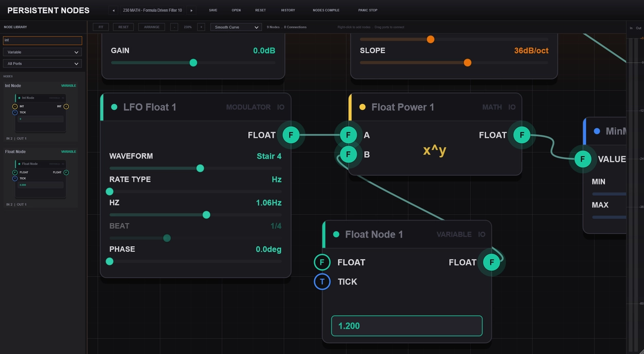Image resolution: width=644 pixels, height=354 pixels.
Task: Click the MATH label on Float Power 1
Action: [x=492, y=107]
